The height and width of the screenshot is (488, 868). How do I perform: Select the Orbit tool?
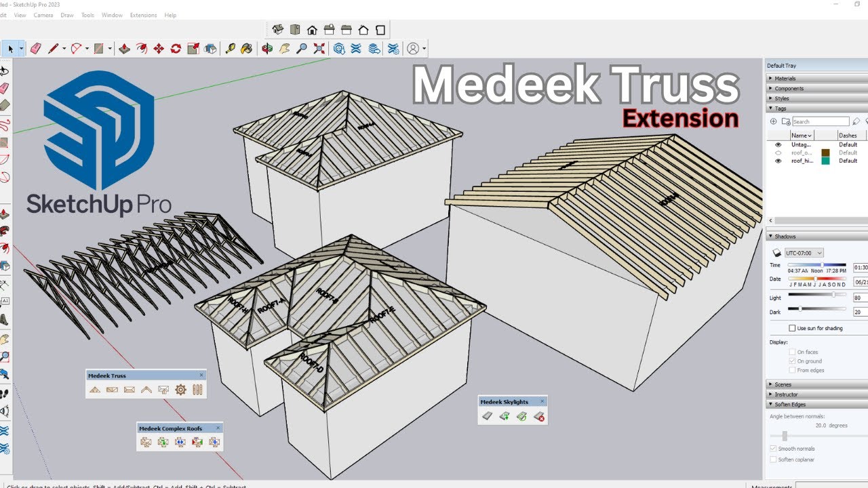click(267, 49)
